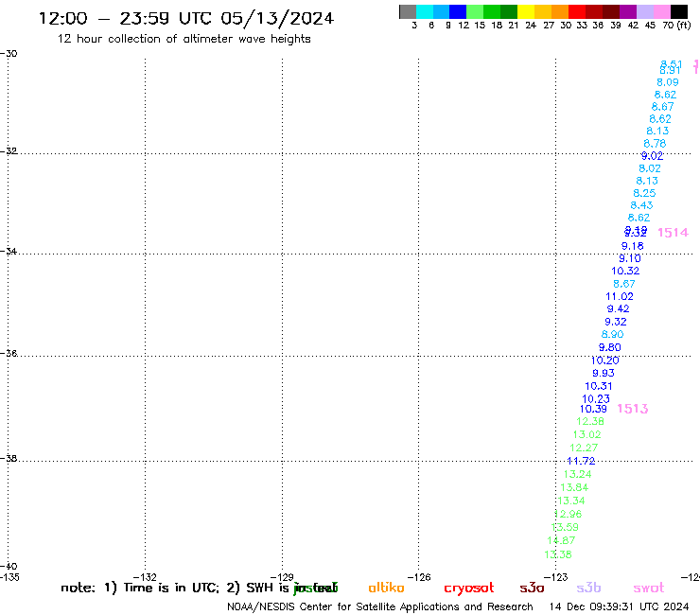Choose the green reading 12.96
700x615 pixels.
pyautogui.click(x=568, y=514)
